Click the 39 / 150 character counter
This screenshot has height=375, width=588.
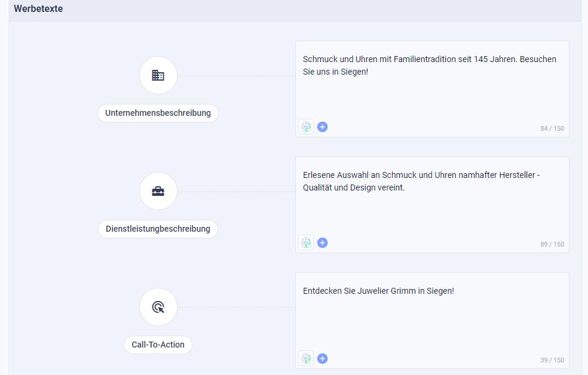coord(552,360)
